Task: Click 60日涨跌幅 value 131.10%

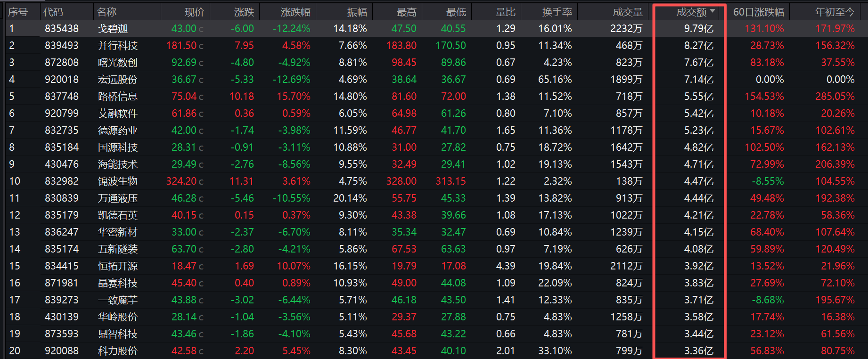Action: coord(764,29)
